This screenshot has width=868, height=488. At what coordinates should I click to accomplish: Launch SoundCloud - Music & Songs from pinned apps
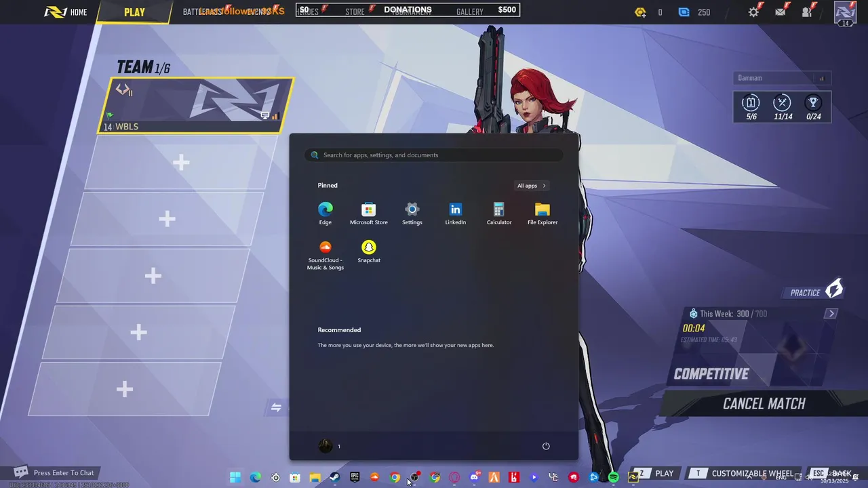(325, 255)
